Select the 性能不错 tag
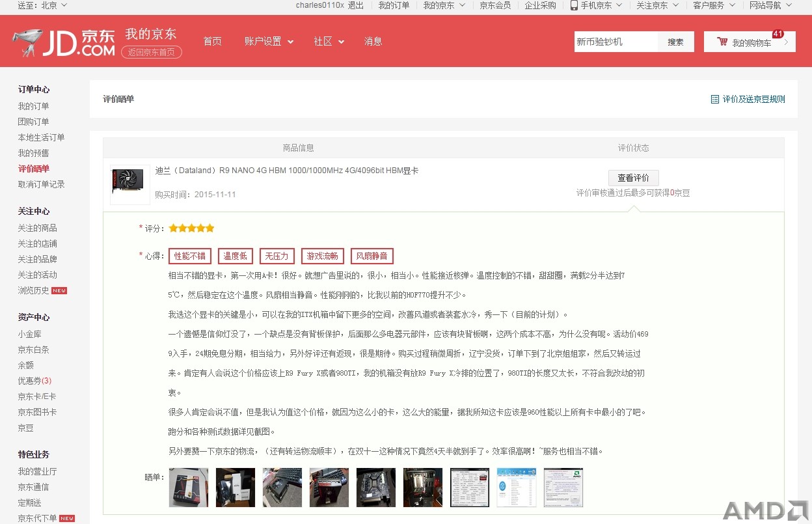 tap(190, 256)
